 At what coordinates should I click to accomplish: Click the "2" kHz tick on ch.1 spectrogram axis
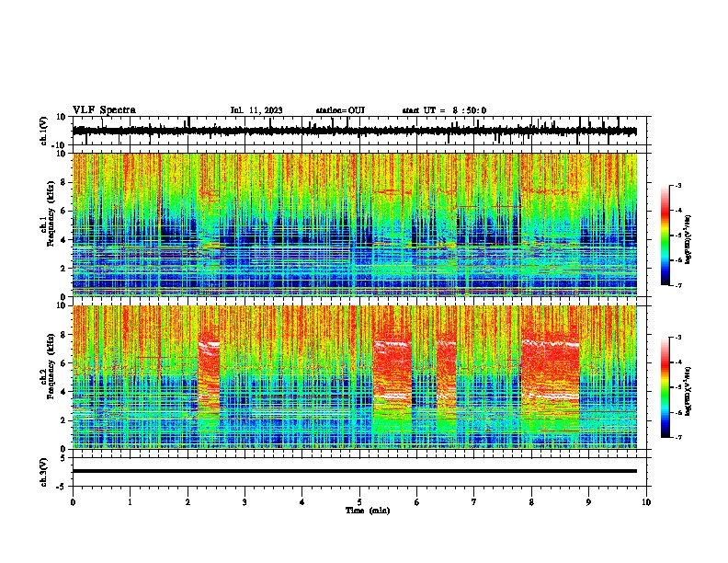click(x=63, y=269)
